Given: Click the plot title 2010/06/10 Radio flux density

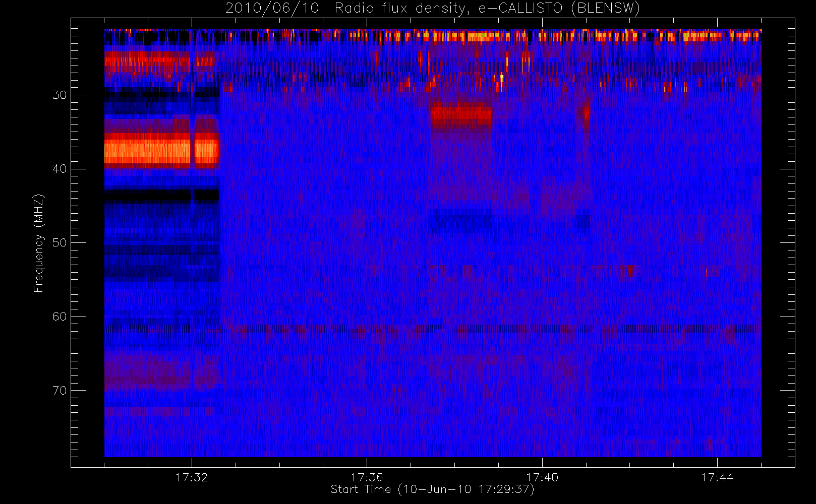Looking at the screenshot, I should click(433, 9).
